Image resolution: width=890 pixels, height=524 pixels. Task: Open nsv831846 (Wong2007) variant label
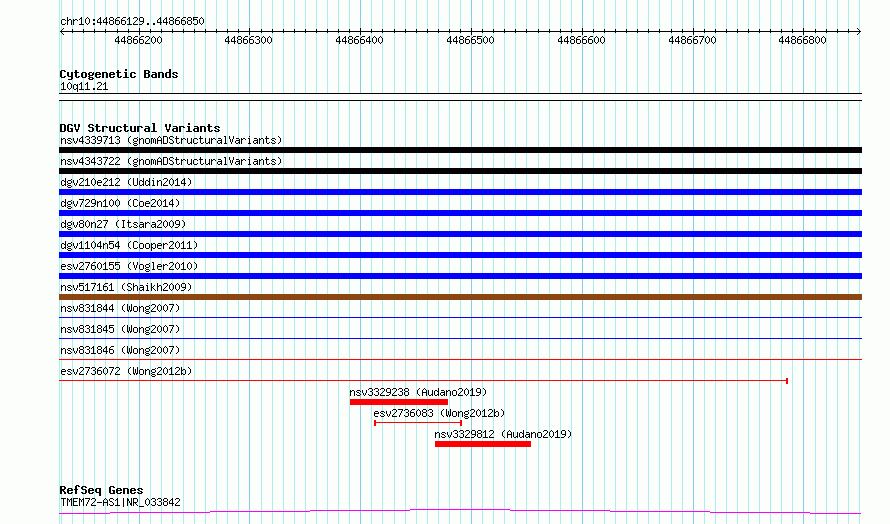click(120, 350)
